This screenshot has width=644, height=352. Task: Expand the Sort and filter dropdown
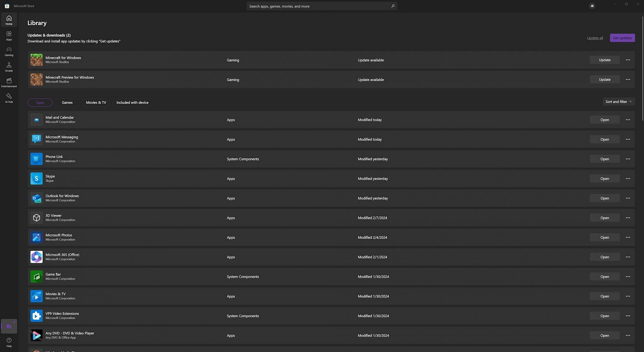click(x=618, y=102)
